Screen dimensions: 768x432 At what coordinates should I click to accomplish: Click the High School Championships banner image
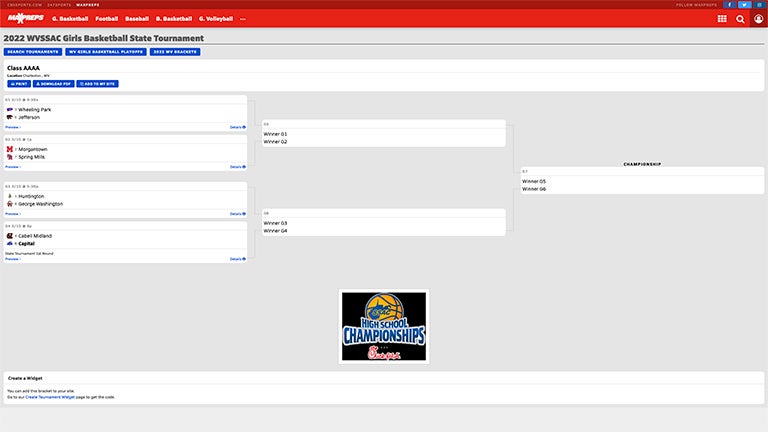click(384, 327)
